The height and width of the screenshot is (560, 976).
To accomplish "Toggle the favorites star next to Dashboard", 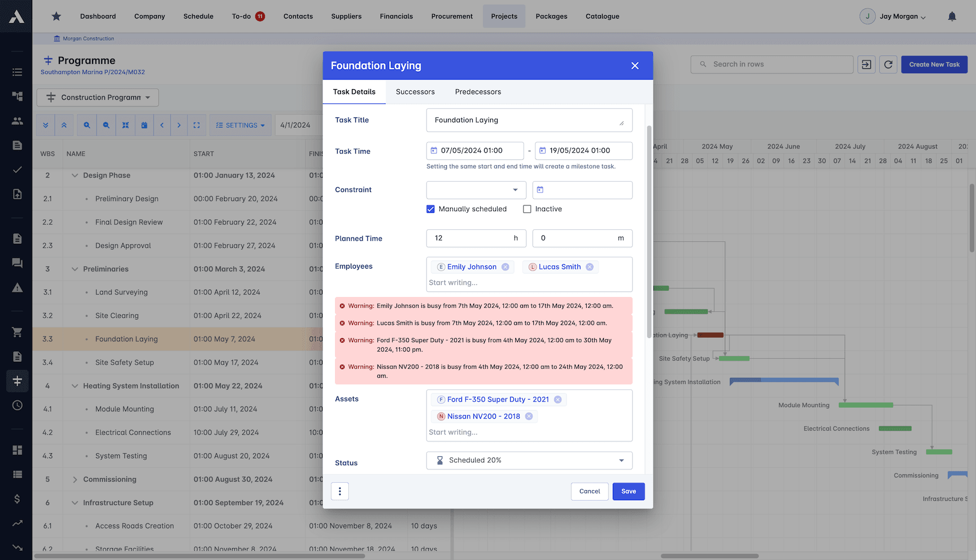I will (56, 16).
